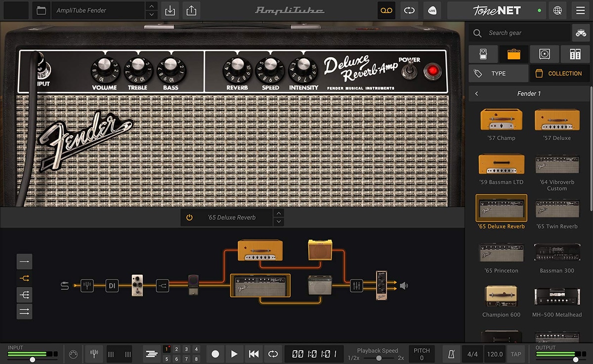
Task: Go to next preset with down arrow
Action: click(152, 15)
